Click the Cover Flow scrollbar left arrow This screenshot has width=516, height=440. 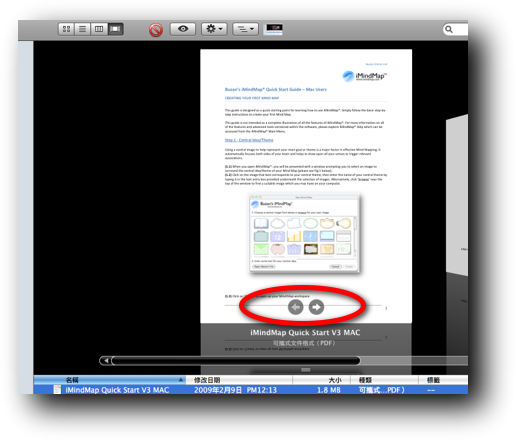tap(106, 360)
